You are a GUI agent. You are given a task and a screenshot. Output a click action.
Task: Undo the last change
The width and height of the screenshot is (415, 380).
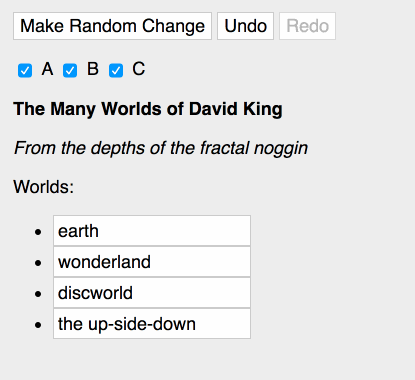245,26
